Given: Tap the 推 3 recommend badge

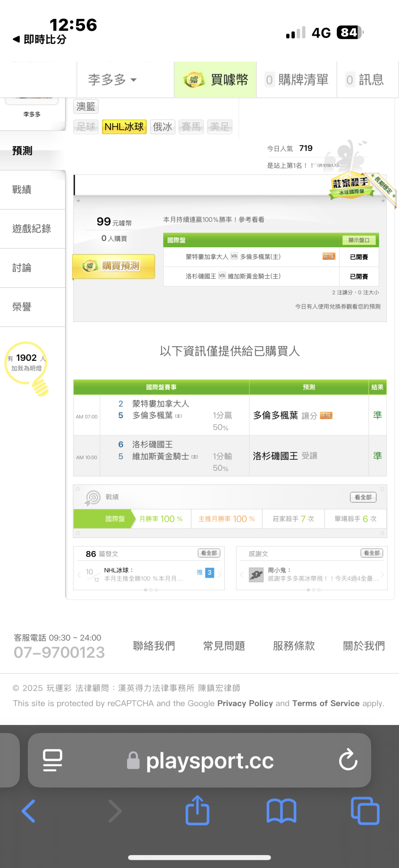Looking at the screenshot, I should pyautogui.click(x=205, y=573).
